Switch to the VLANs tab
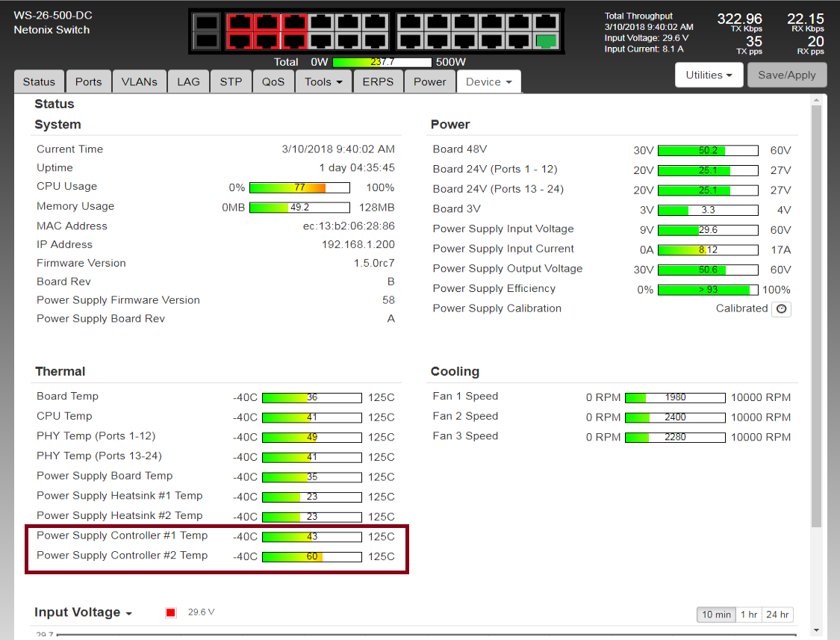The image size is (840, 640). point(139,82)
